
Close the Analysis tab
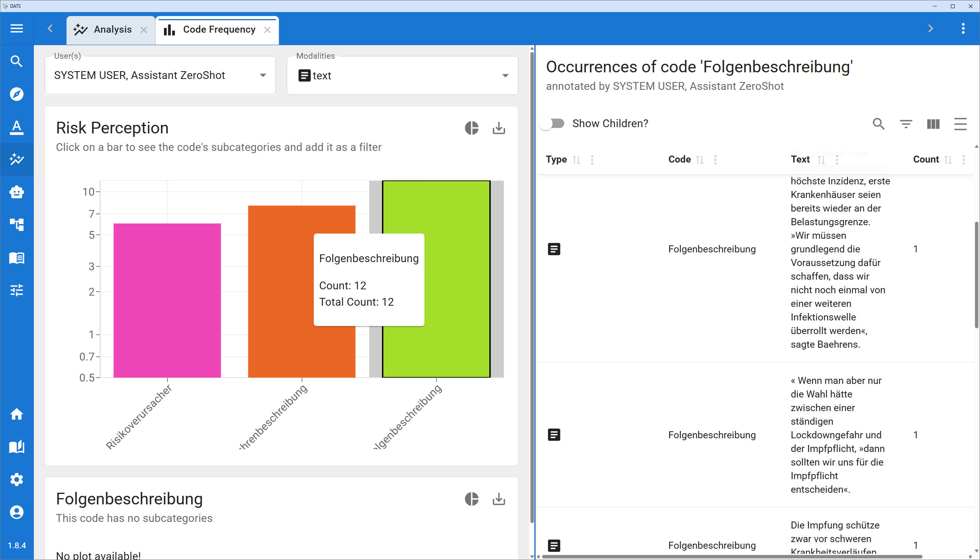(x=144, y=30)
